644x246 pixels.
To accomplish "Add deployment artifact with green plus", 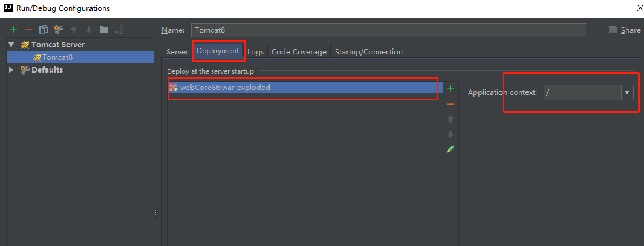I will coord(450,89).
